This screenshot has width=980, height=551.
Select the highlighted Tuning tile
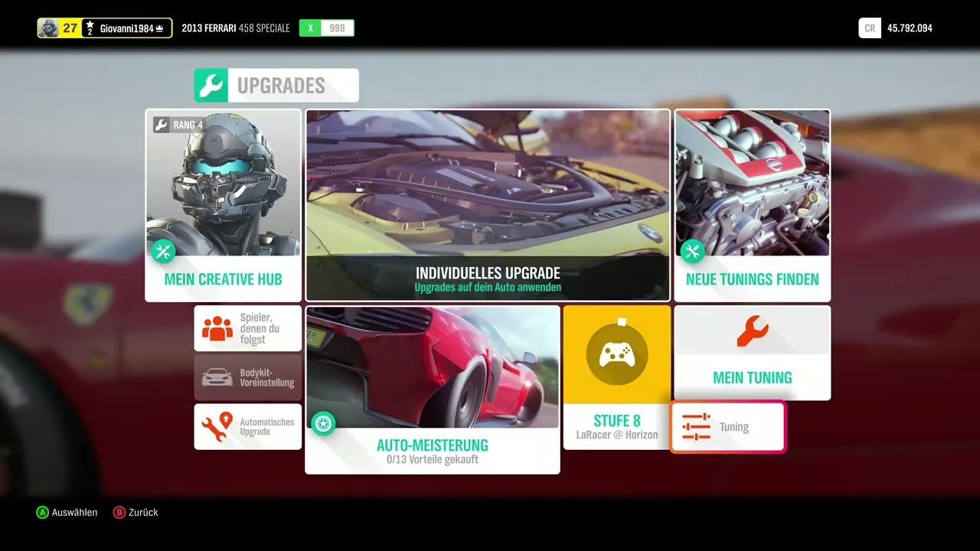pos(728,427)
